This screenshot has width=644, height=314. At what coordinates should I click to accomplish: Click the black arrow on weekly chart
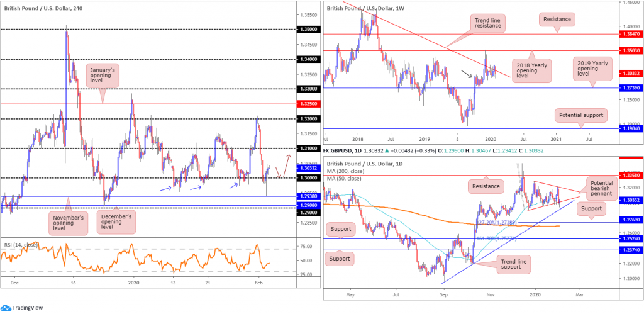[466, 74]
